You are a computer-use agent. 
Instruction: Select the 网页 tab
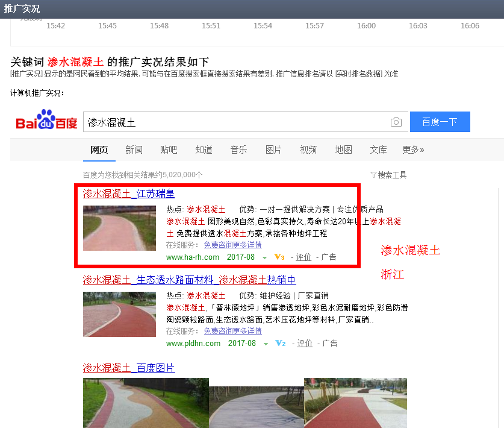coord(99,149)
